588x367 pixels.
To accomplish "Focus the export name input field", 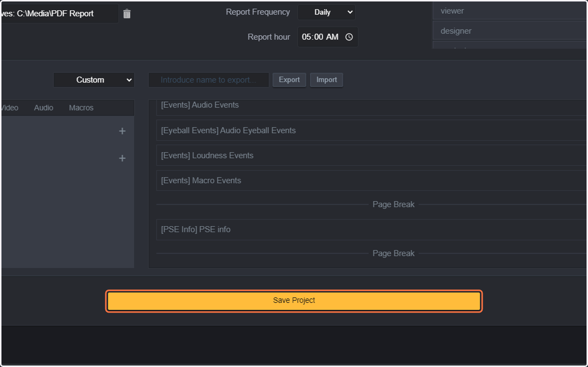I will pos(209,80).
